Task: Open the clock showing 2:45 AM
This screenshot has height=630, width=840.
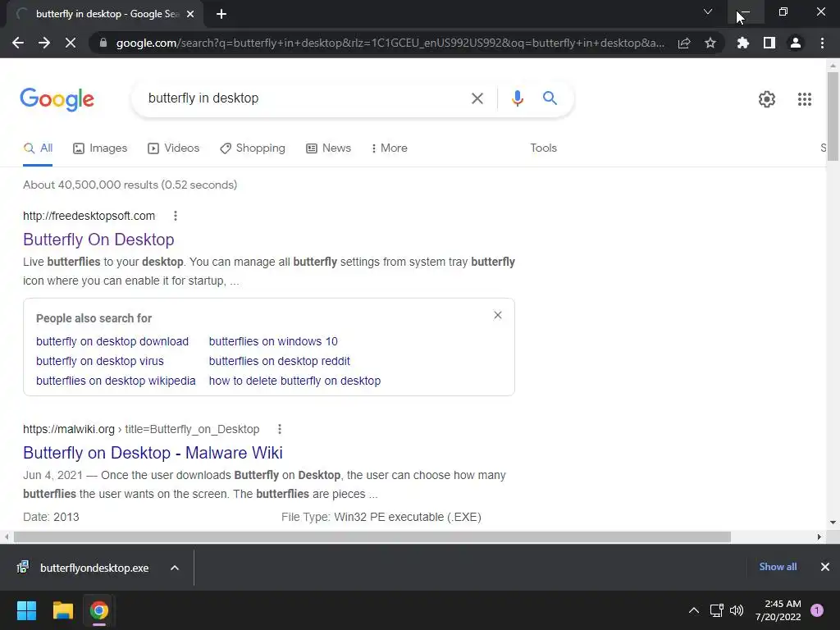Action: pos(778,610)
